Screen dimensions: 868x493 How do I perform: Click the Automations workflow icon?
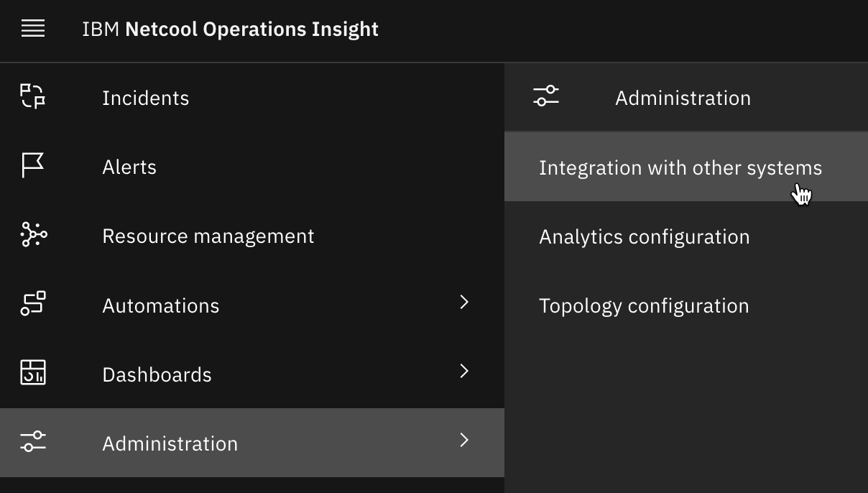[x=33, y=303]
